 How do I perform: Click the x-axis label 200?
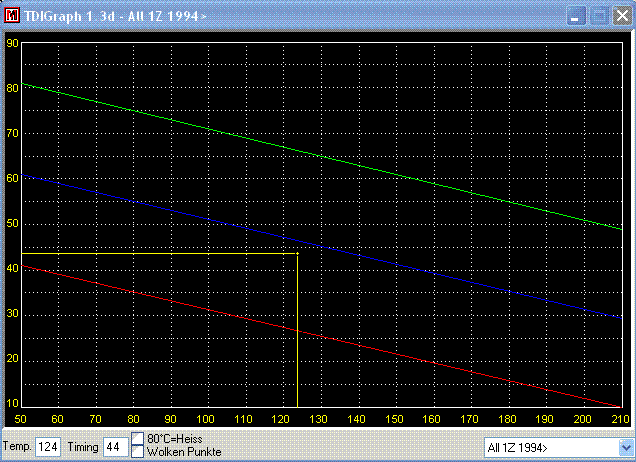[582, 419]
